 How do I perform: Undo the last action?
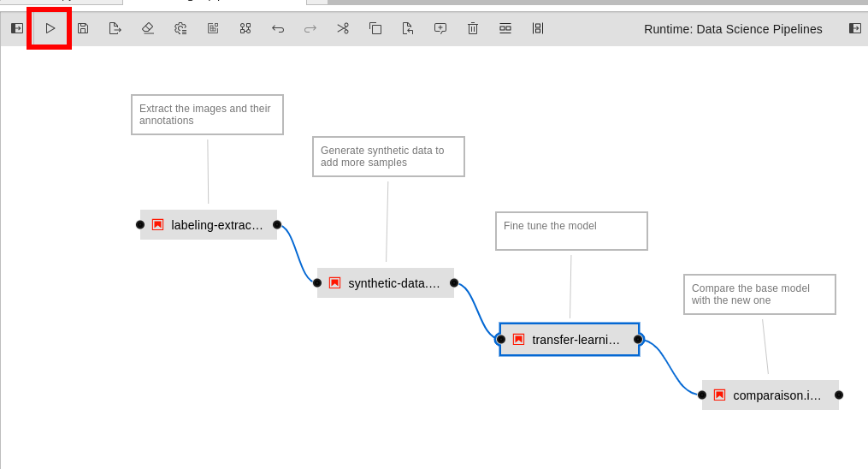point(278,28)
